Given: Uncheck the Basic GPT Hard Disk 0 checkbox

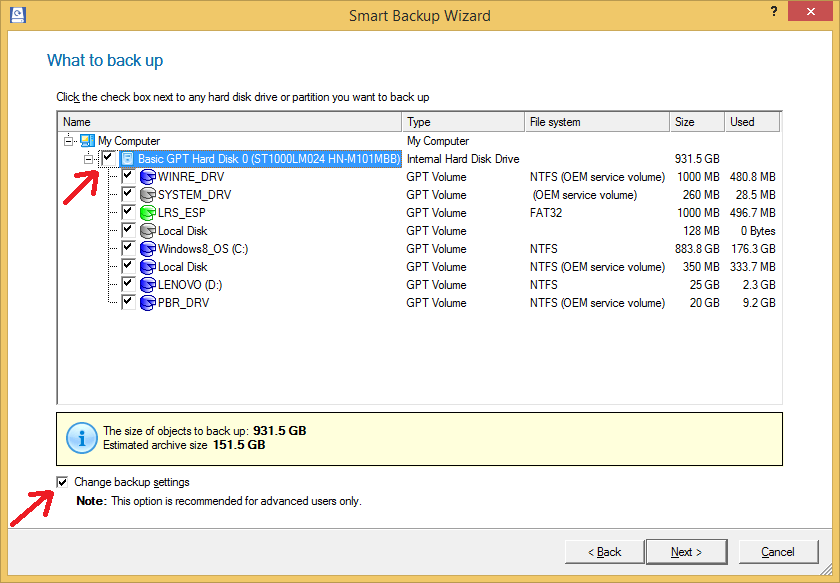Looking at the screenshot, I should click(x=108, y=159).
